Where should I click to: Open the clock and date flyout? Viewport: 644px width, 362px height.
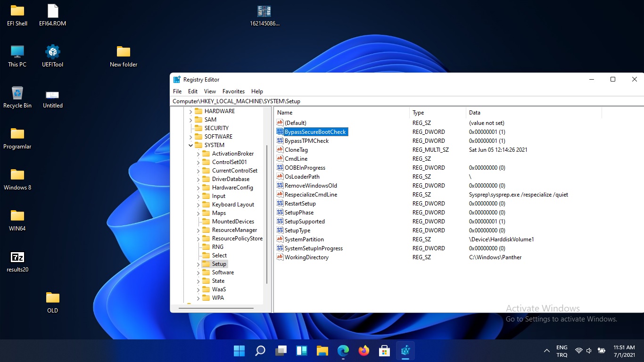coord(625,351)
